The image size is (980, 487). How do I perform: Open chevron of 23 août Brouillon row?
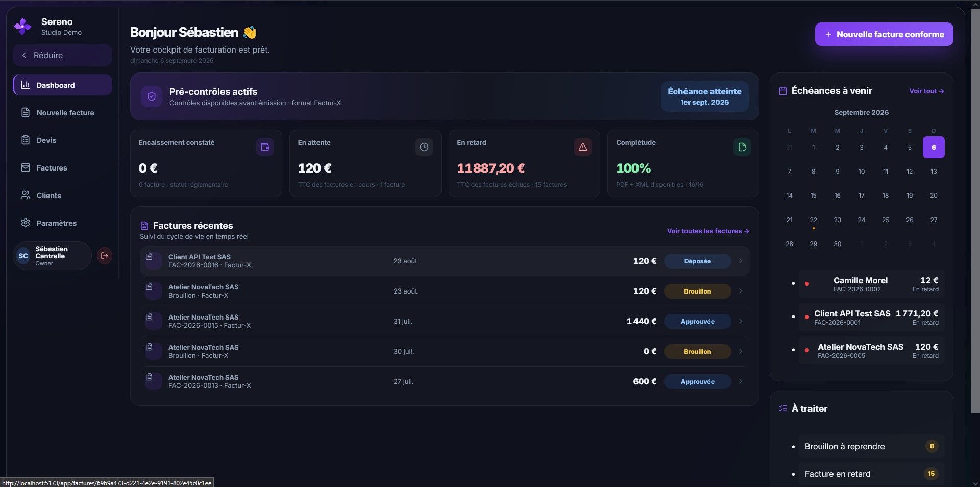coord(741,291)
